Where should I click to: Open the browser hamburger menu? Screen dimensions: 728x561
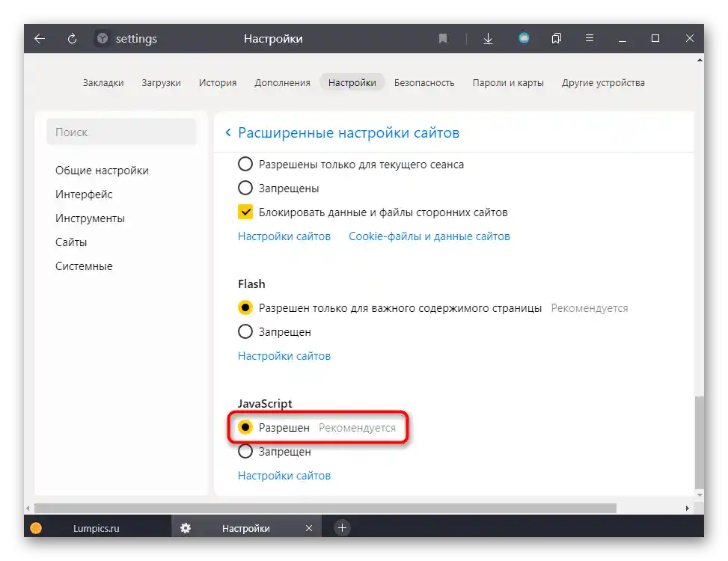(x=590, y=38)
